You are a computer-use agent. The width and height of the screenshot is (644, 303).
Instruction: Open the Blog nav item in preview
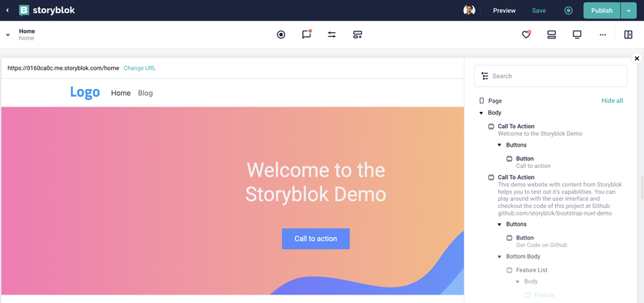146,93
